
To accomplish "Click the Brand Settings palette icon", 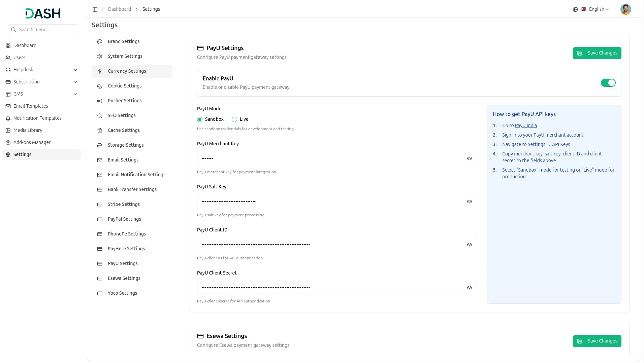I will (100, 42).
